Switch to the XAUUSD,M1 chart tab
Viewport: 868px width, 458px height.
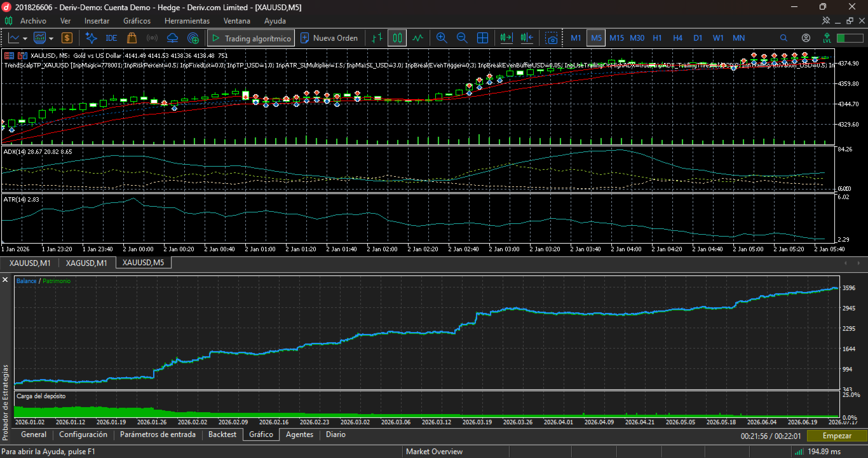(x=30, y=263)
